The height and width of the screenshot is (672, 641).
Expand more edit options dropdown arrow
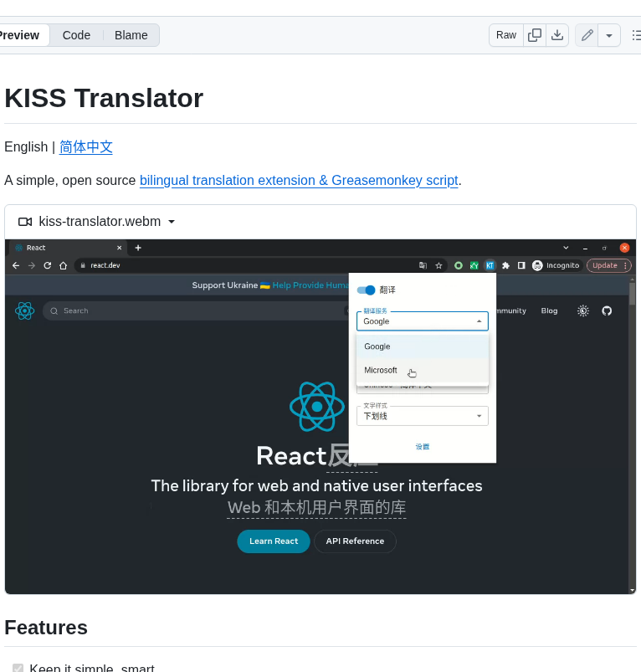[609, 35]
